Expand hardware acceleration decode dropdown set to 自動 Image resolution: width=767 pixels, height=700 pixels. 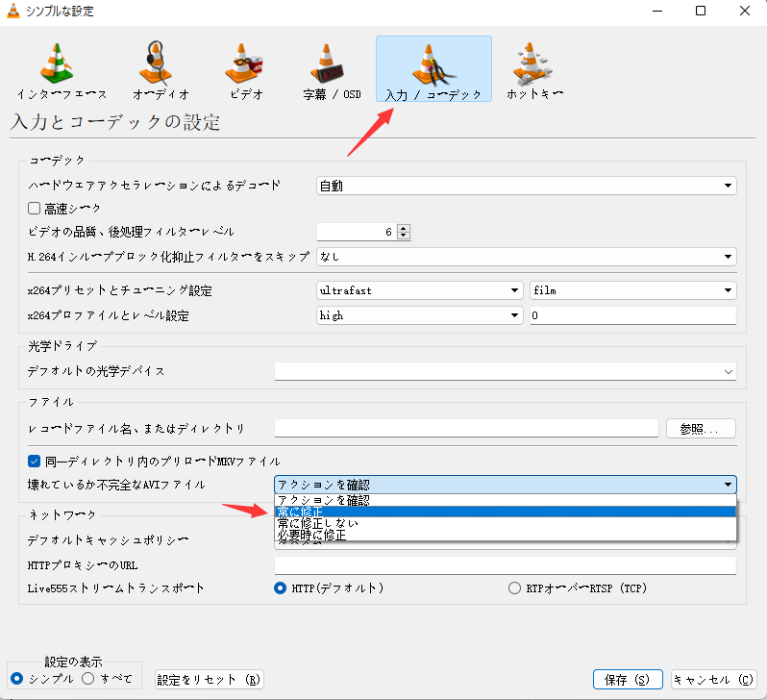[x=526, y=186]
